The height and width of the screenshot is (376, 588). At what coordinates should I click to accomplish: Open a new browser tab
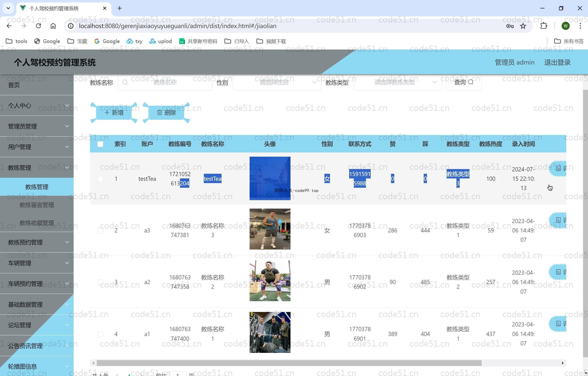point(119,8)
